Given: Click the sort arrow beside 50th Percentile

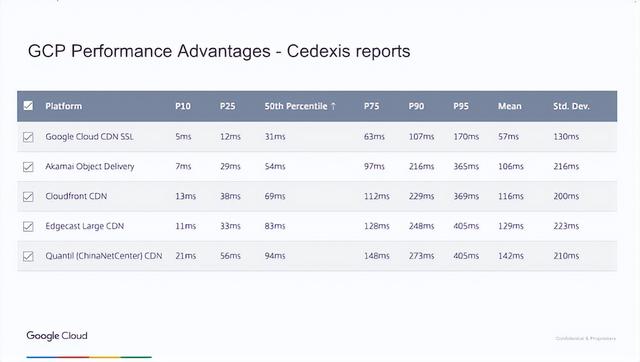Looking at the screenshot, I should click(333, 106).
